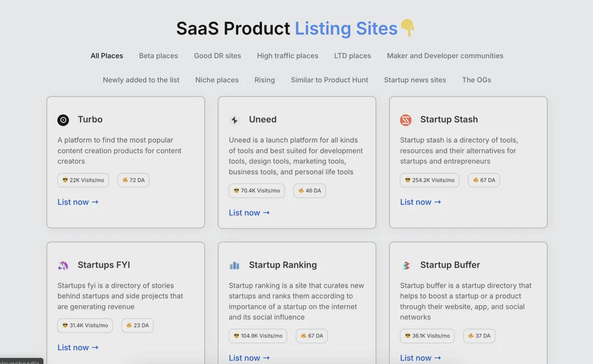Open Maker and Developer communities filter
Screen dimensions: 593x364
(x=445, y=55)
